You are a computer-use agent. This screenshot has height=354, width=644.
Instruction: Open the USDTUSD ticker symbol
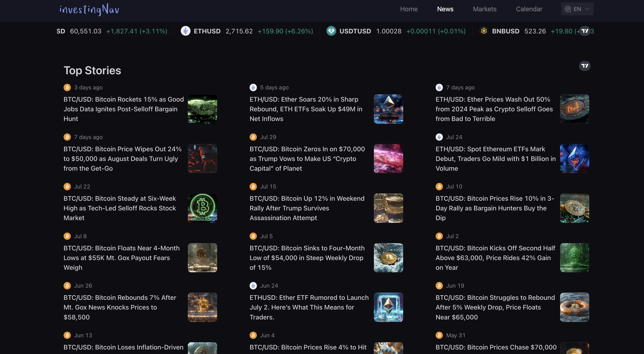(355, 31)
